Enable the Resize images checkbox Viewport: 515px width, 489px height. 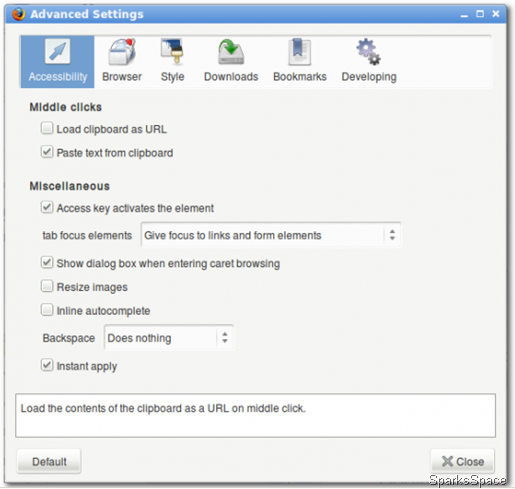click(x=47, y=286)
